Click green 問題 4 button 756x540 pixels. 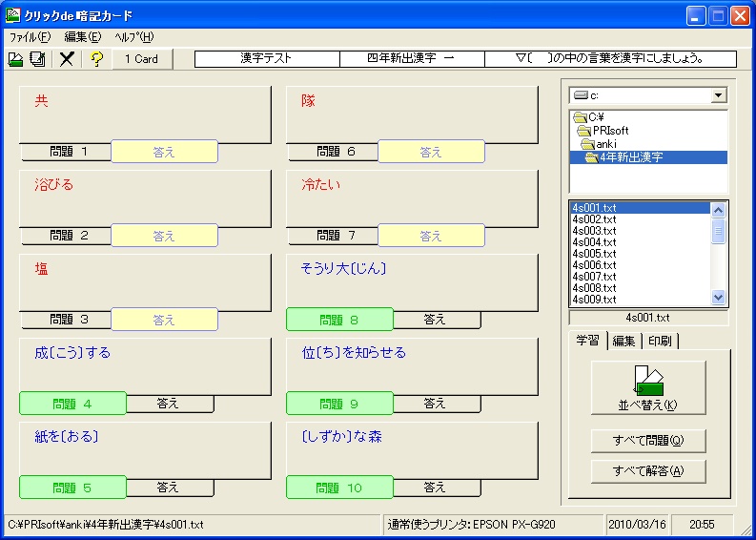pos(72,404)
